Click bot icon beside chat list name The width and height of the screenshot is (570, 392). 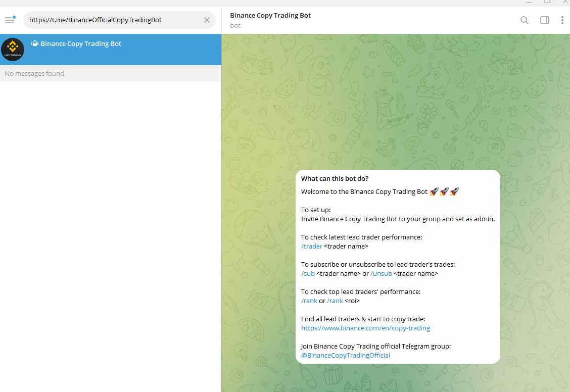(x=34, y=43)
